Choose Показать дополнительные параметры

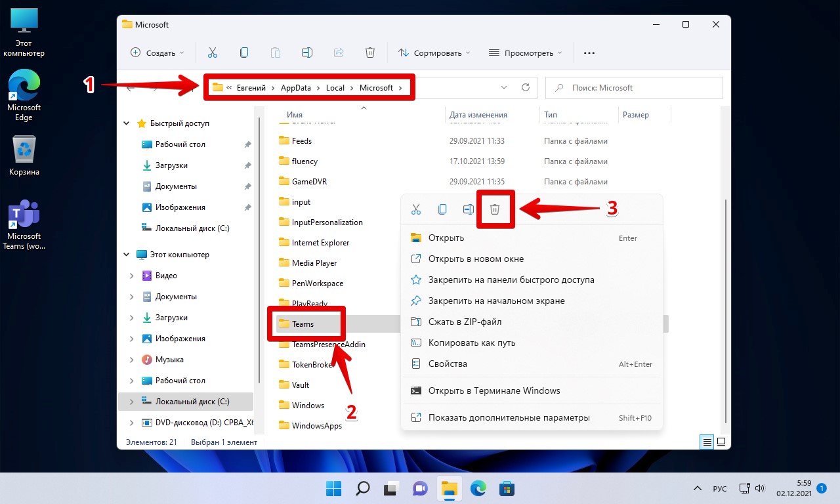[532, 417]
